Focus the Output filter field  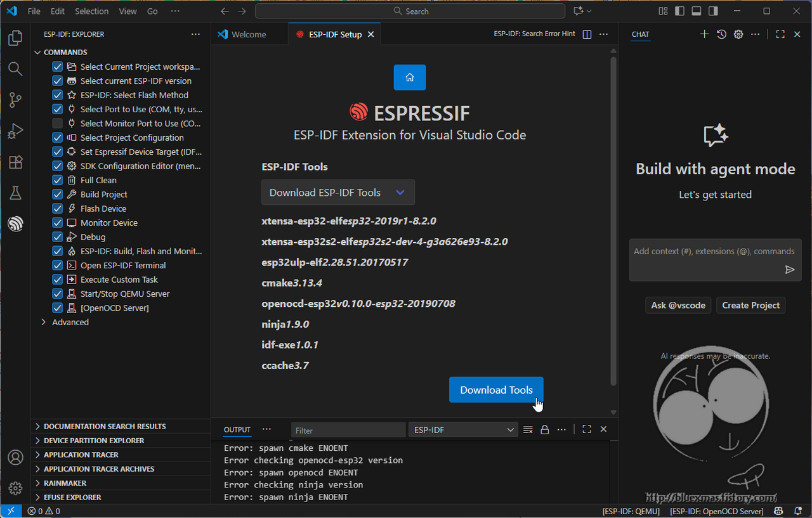[348, 430]
